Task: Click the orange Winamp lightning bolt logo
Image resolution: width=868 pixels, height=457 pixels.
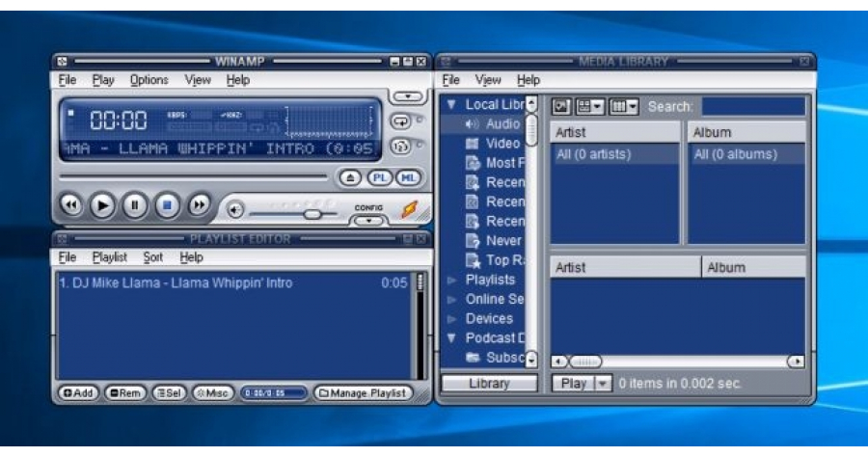Action: (410, 209)
